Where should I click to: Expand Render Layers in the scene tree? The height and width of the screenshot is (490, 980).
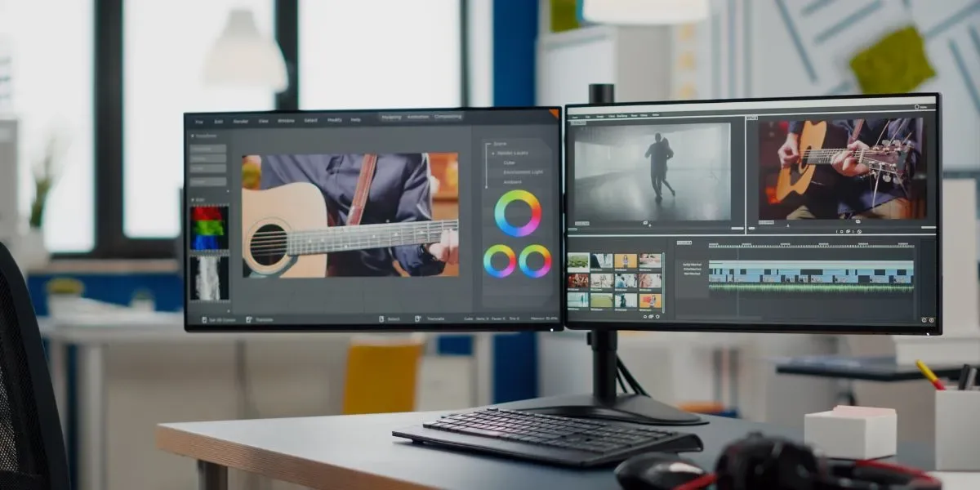(492, 153)
